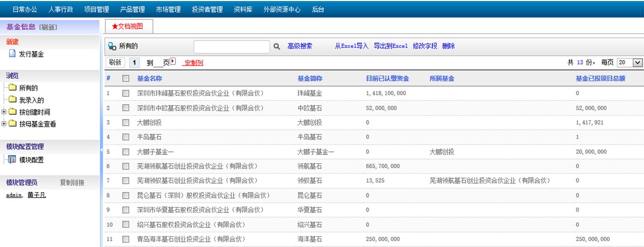The width and height of the screenshot is (644, 247).
Task: Open the 后台 menu
Action: (318, 10)
